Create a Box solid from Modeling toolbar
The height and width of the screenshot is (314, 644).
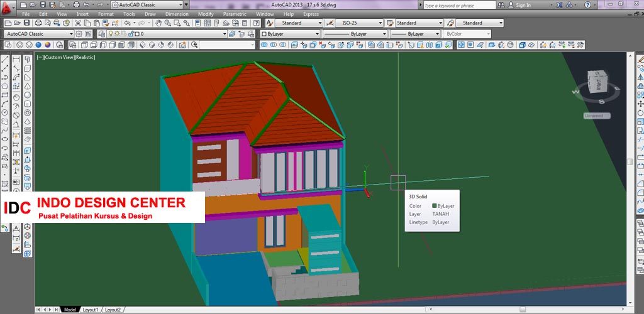point(27,68)
